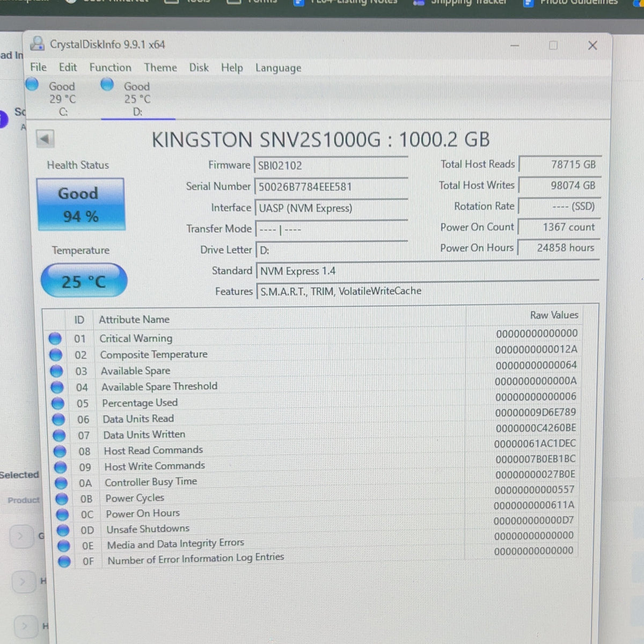Image resolution: width=644 pixels, height=644 pixels.
Task: Click the 25 °C temperature button
Action: (84, 281)
